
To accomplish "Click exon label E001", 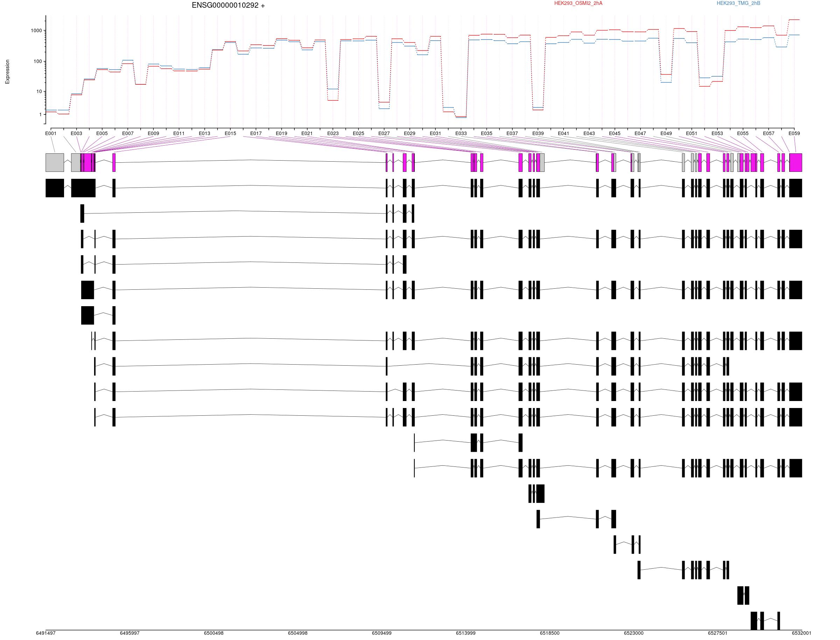I will pos(51,133).
